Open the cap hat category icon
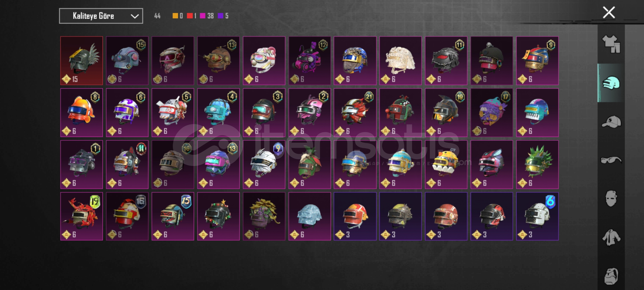The height and width of the screenshot is (290, 644). pyautogui.click(x=611, y=122)
